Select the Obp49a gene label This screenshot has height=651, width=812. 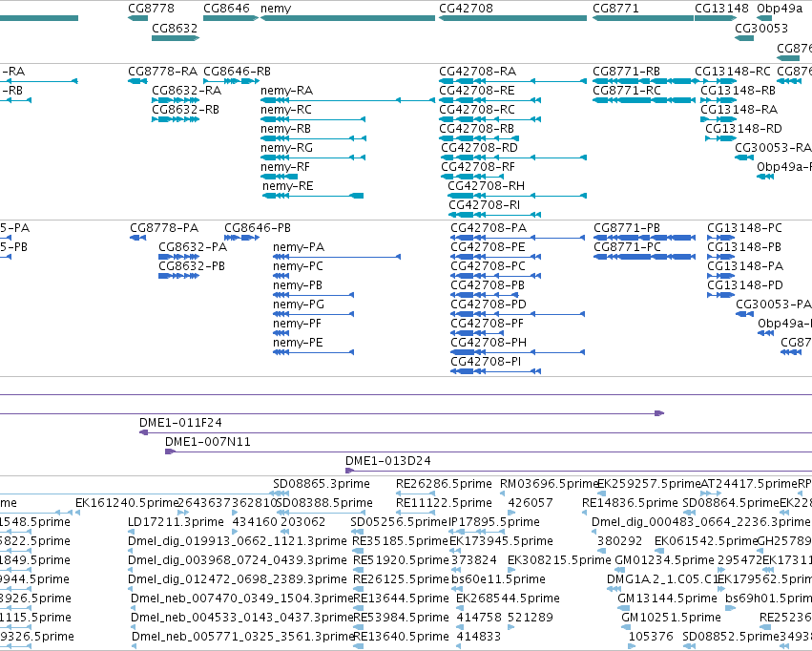click(780, 9)
